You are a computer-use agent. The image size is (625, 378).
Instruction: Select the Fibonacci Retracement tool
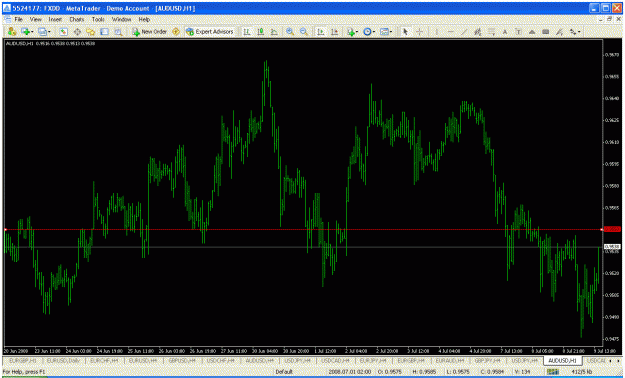pyautogui.click(x=491, y=32)
